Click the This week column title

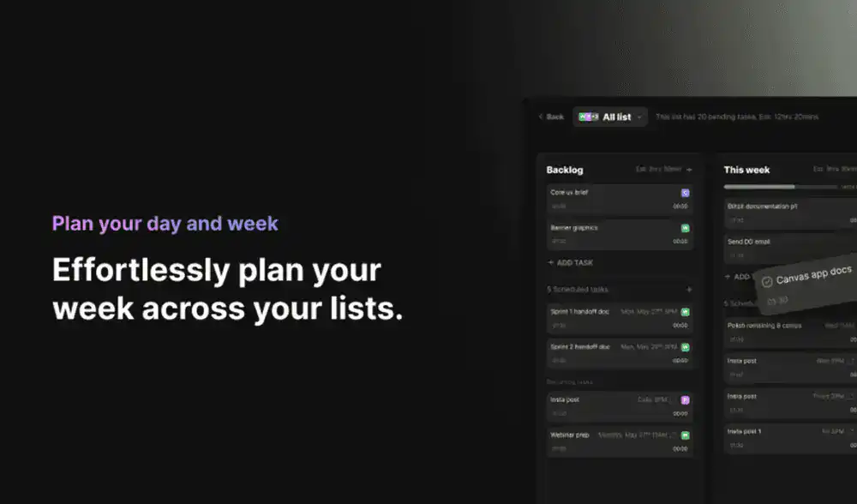coord(746,170)
